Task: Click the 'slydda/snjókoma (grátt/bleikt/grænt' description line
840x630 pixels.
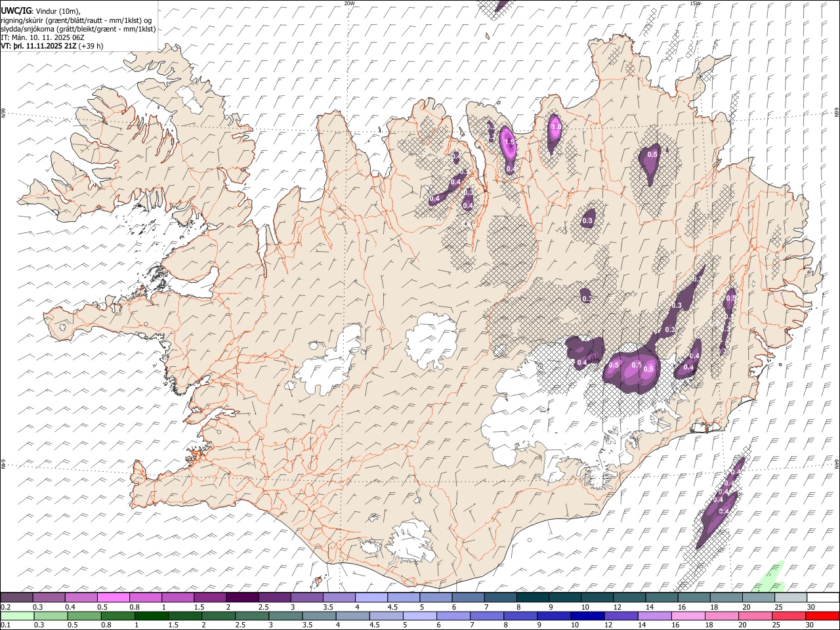Action: point(78,29)
